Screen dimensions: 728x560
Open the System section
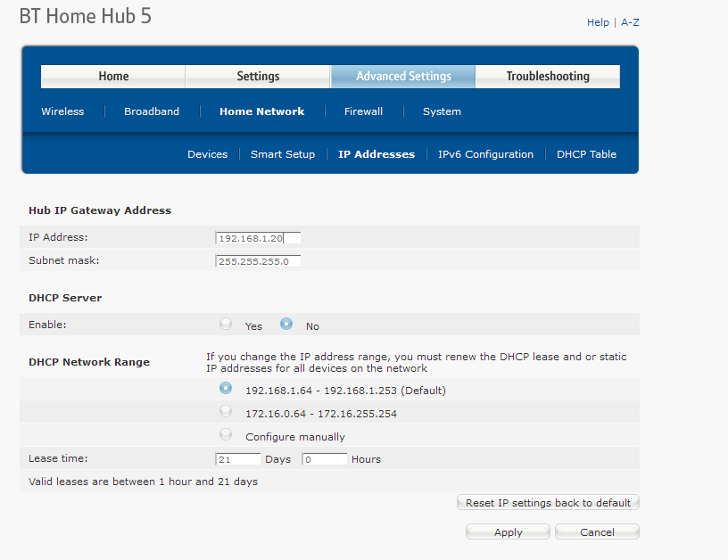442,112
